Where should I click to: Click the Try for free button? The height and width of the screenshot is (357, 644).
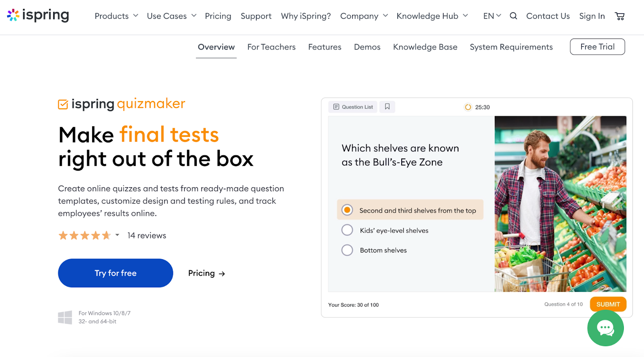116,273
